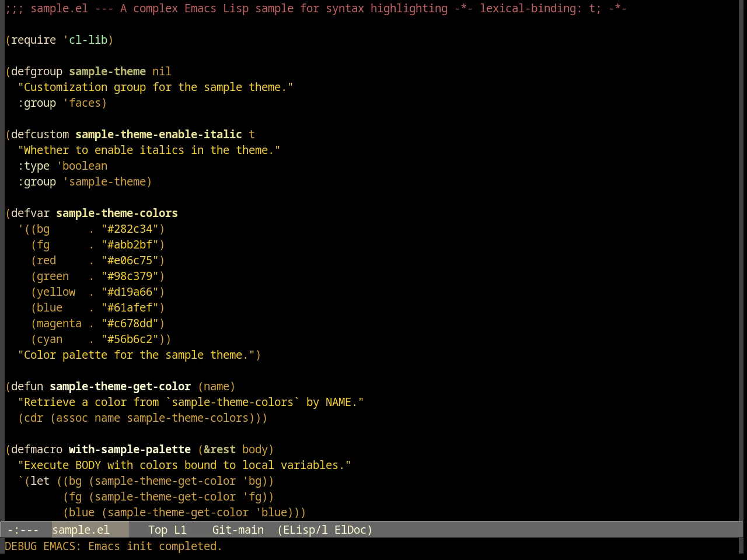This screenshot has width=747, height=560.
Task: Click the assoc call in cdr expression
Action: (x=72, y=418)
